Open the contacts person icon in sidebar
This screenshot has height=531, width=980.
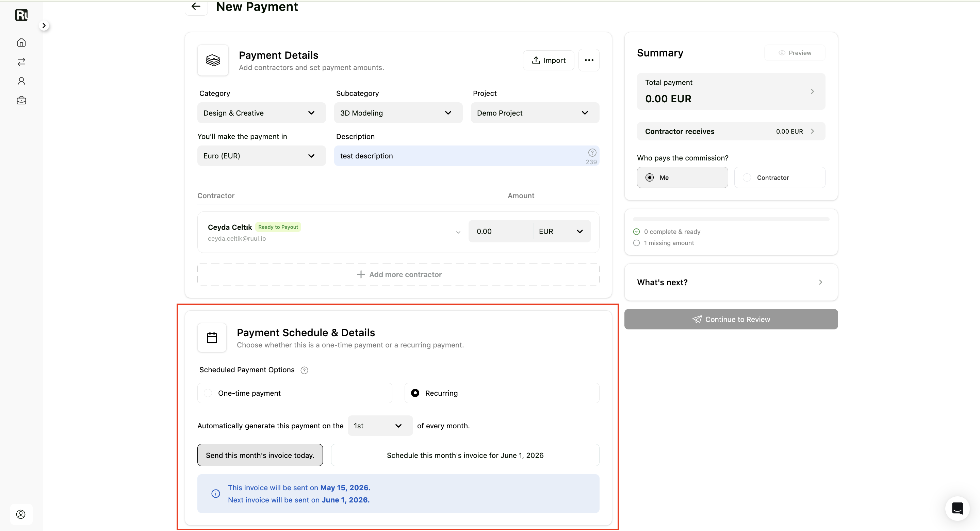21,81
